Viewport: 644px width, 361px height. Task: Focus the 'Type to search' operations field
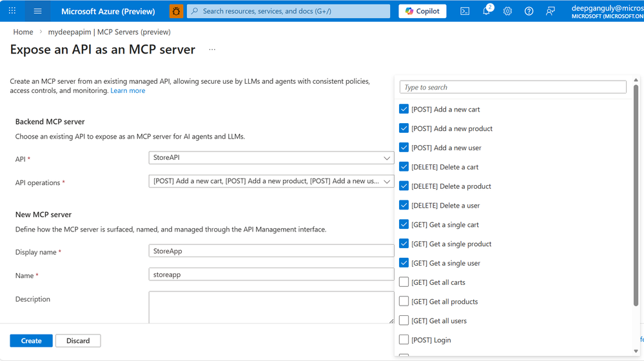pyautogui.click(x=512, y=87)
